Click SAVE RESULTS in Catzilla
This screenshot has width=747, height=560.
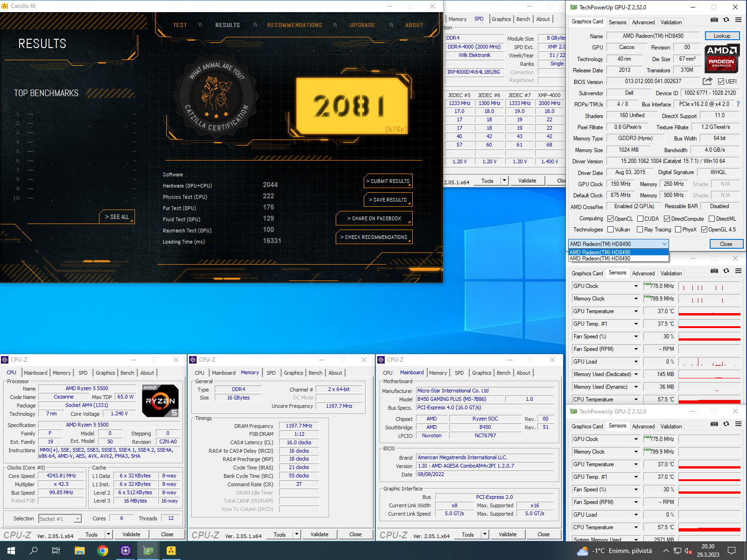click(388, 200)
